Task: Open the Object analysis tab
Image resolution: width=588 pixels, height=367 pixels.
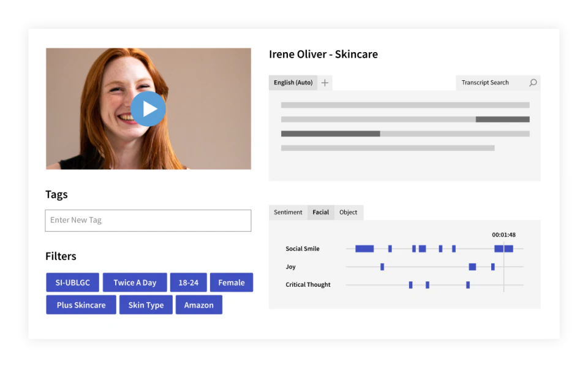Action: point(348,212)
